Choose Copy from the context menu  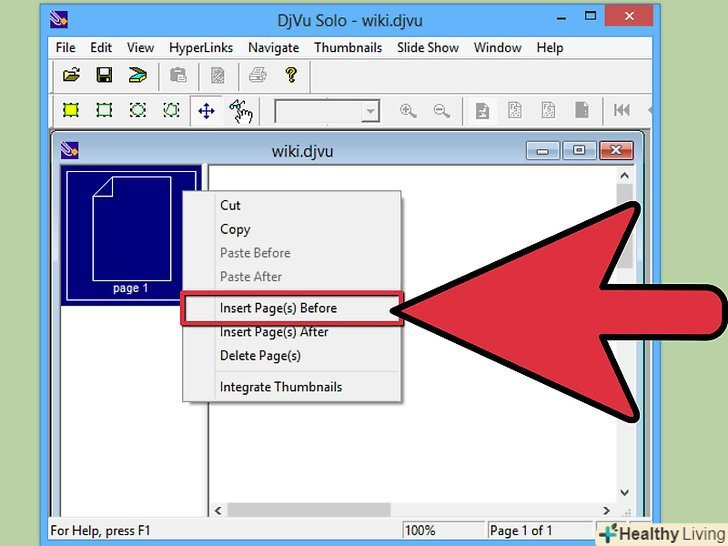coord(292,229)
